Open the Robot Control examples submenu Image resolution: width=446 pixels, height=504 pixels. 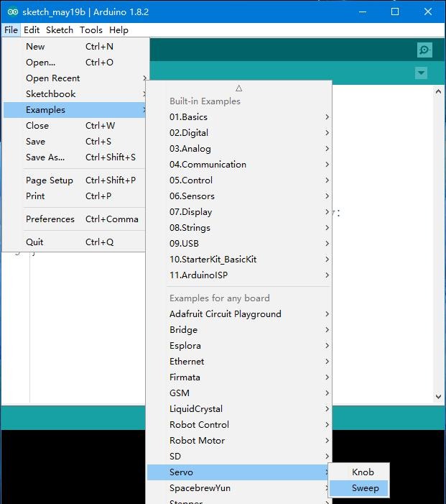click(239, 425)
